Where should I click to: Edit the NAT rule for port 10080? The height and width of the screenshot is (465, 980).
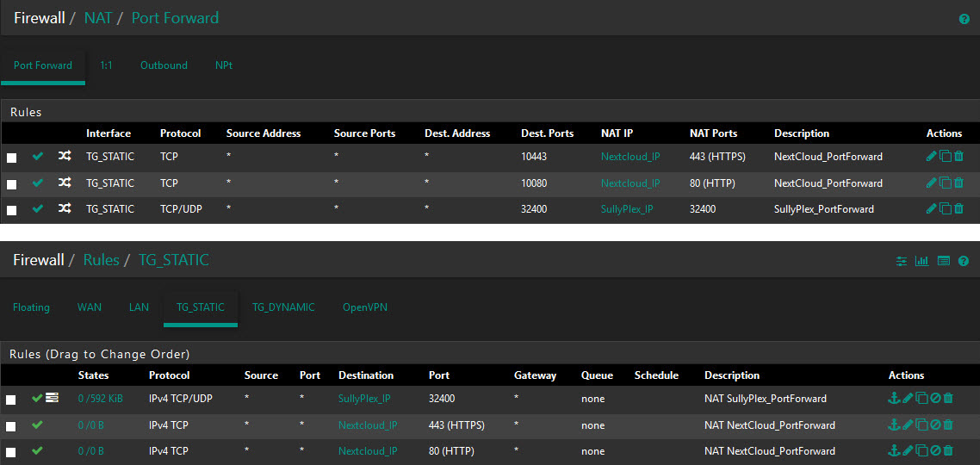coord(931,183)
